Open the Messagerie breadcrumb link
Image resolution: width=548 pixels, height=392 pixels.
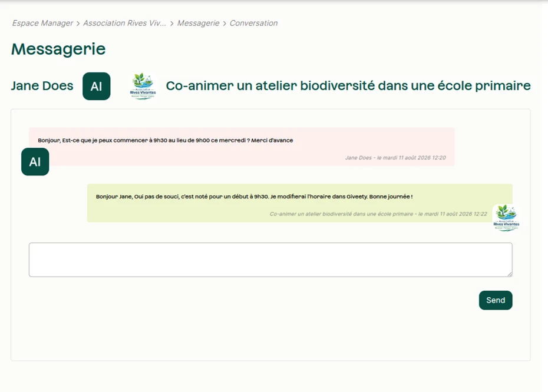(x=198, y=23)
